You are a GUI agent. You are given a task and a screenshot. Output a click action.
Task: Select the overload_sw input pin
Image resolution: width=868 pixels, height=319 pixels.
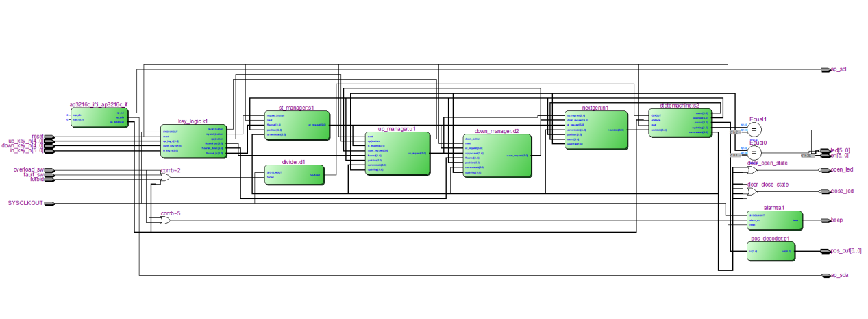click(x=49, y=170)
